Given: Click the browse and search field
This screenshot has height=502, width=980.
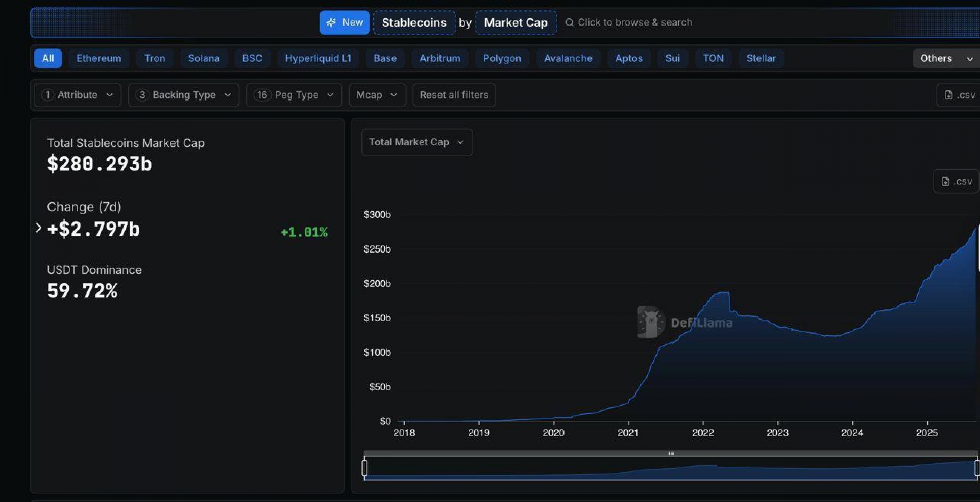Looking at the screenshot, I should [634, 22].
